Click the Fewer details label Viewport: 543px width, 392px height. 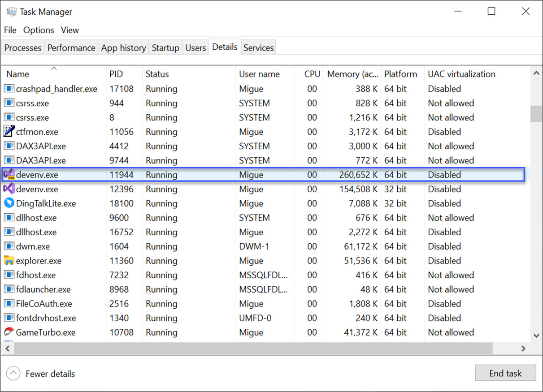[50, 374]
